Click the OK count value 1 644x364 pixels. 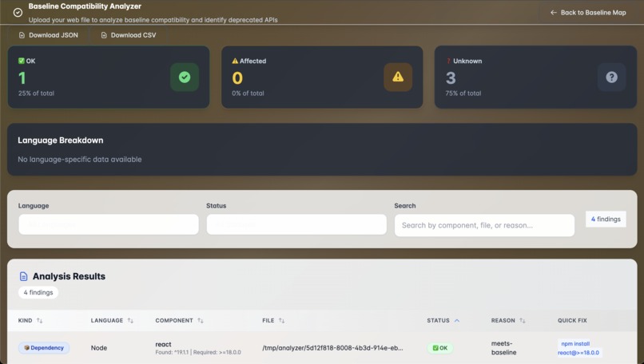click(22, 78)
